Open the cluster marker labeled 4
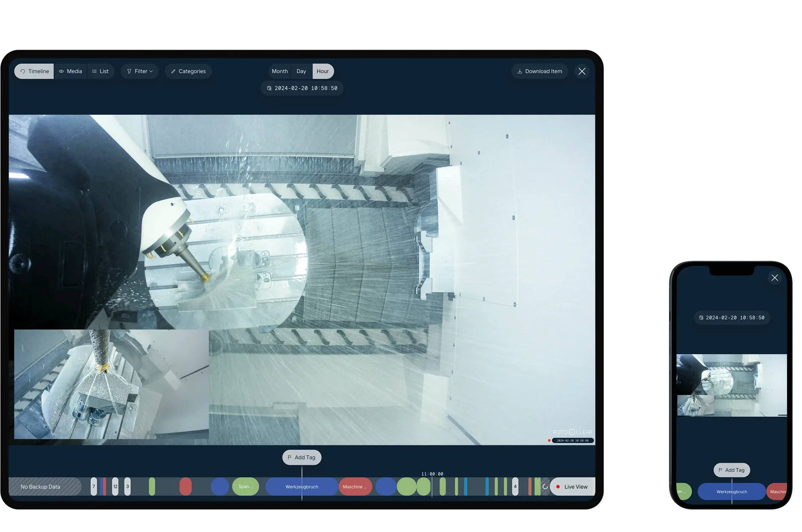This screenshot has width=802, height=532. 515,486
